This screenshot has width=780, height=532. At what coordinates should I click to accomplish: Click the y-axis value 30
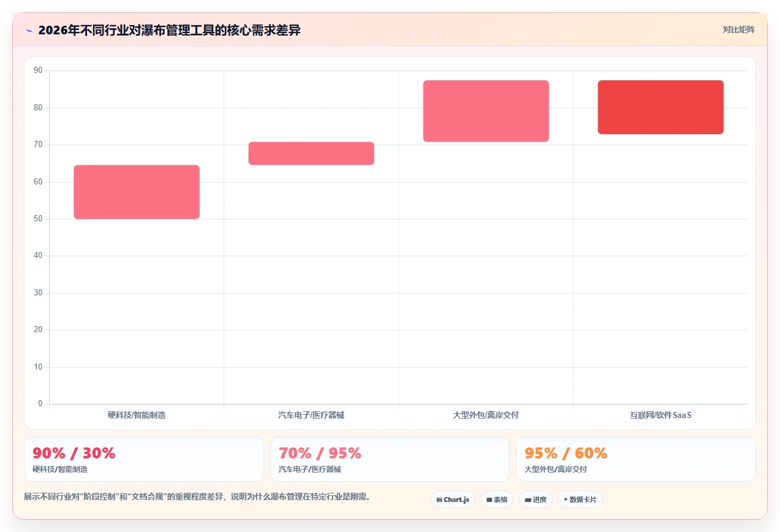(x=39, y=293)
